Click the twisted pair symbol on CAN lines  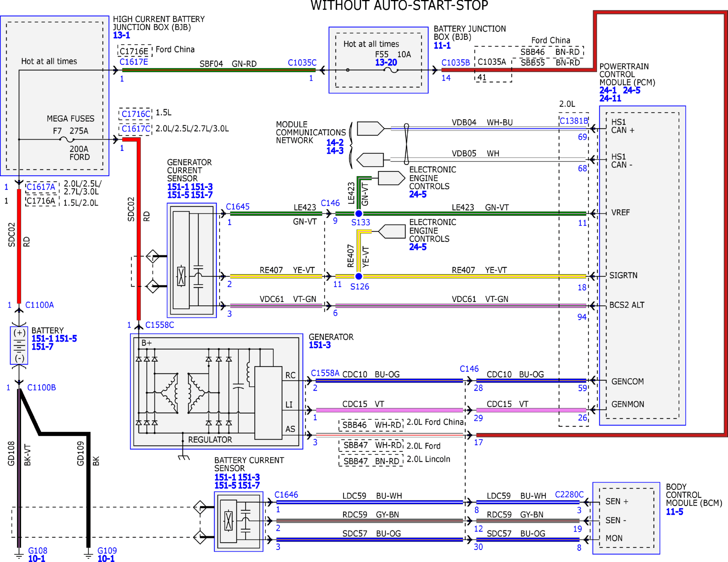tap(406, 144)
